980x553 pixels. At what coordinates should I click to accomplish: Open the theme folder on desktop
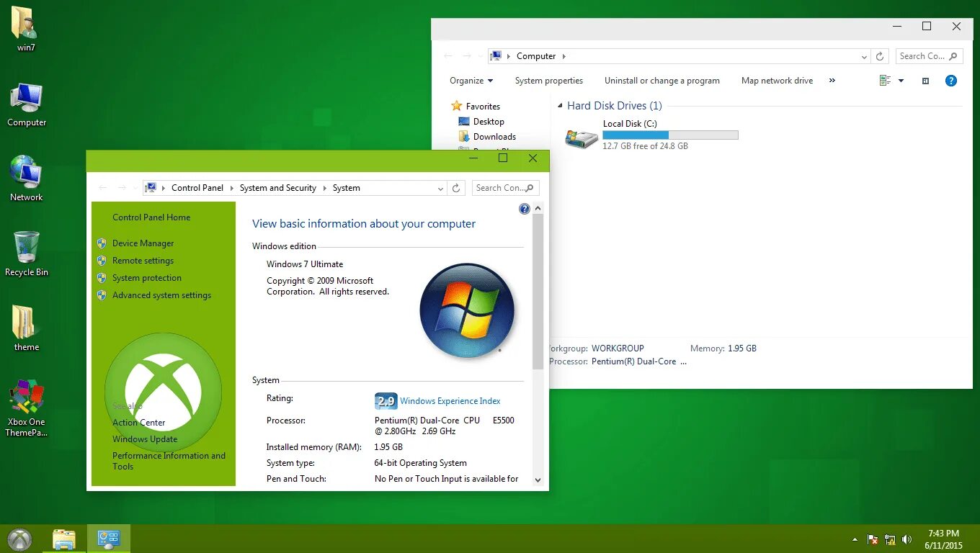(x=26, y=328)
